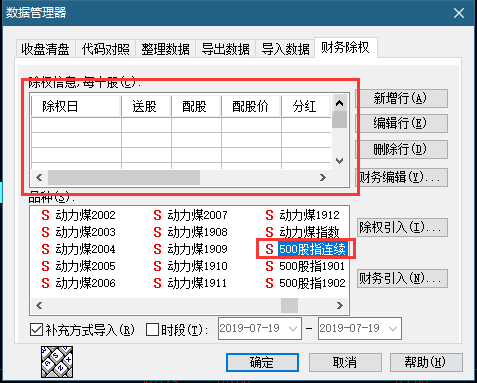Close the 数据管理器 dialog
Viewport: 477px width, 383px height.
click(459, 13)
